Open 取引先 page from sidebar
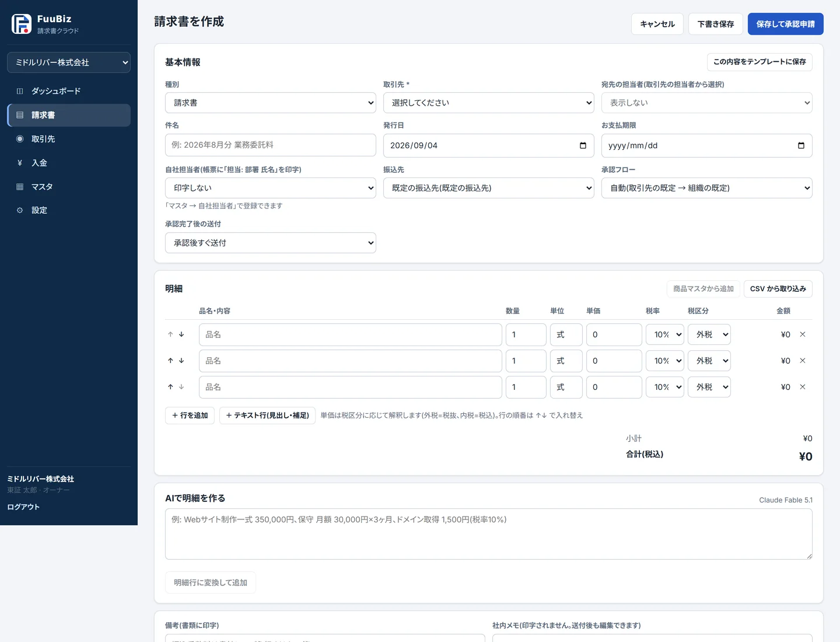 pos(69,139)
